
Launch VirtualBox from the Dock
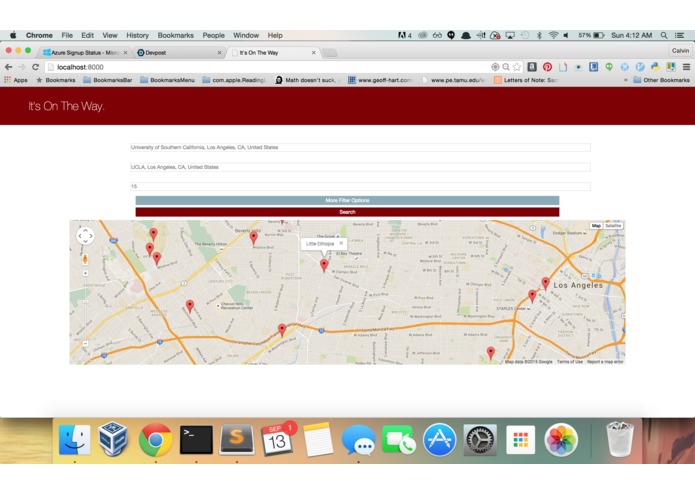113,439
